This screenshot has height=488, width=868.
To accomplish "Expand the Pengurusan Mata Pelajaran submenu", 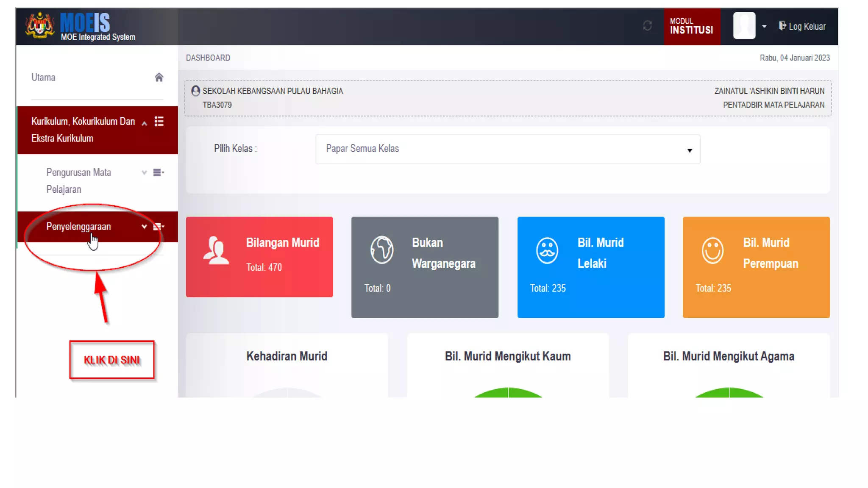I will coord(144,172).
